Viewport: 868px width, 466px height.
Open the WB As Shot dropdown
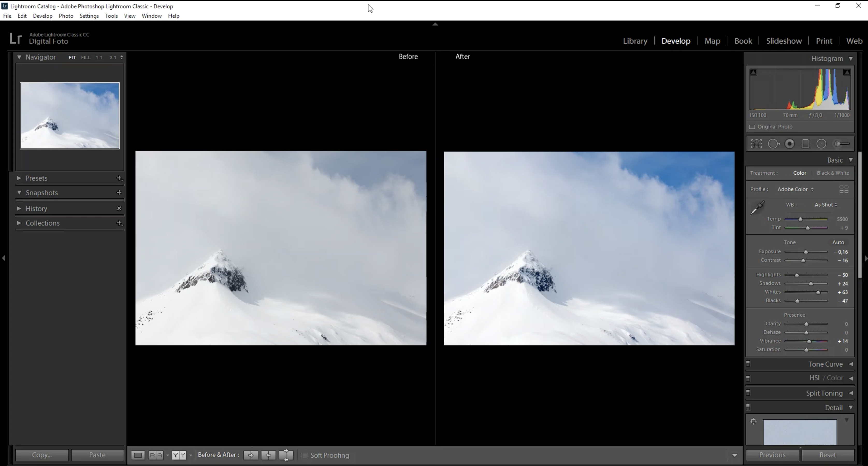[826, 205]
